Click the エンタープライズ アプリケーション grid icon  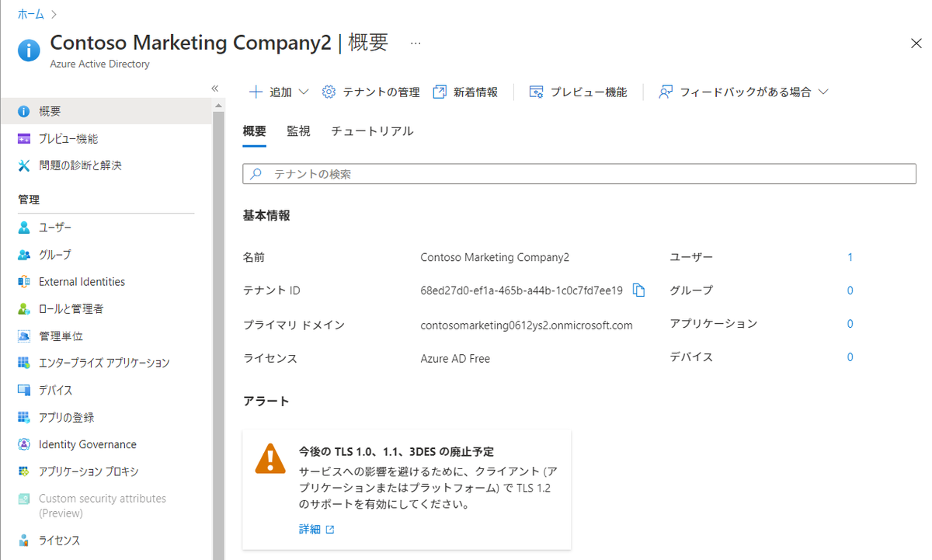tap(24, 363)
